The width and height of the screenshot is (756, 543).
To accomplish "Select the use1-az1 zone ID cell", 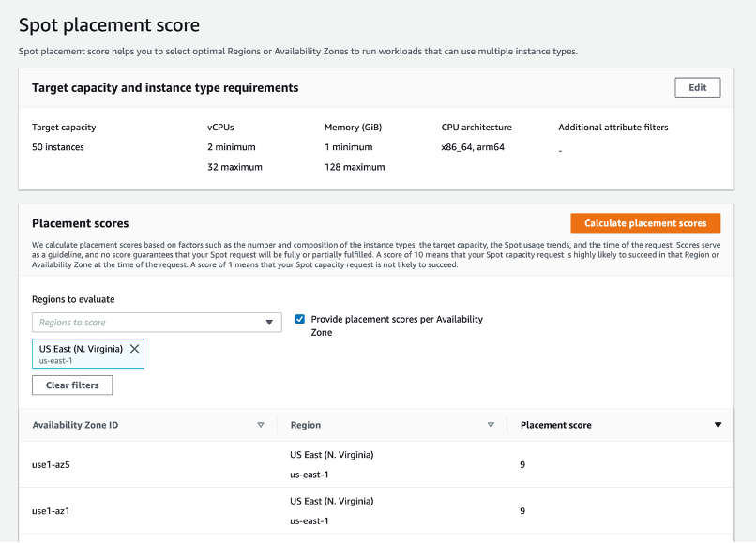I will [51, 511].
